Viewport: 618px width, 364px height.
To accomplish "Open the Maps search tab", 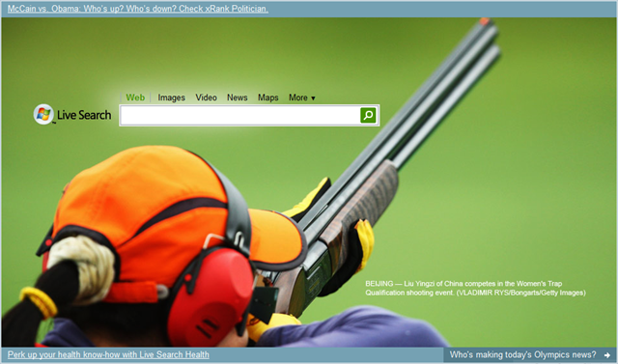I will click(x=268, y=98).
